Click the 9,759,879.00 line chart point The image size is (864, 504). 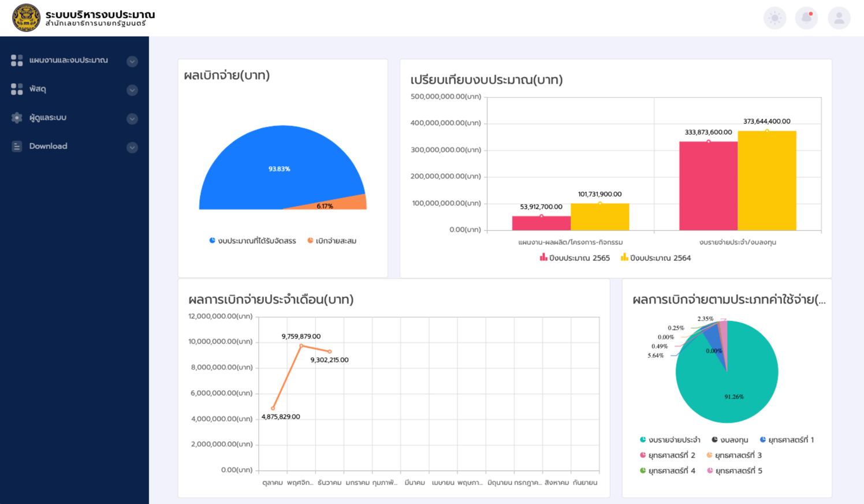click(301, 346)
